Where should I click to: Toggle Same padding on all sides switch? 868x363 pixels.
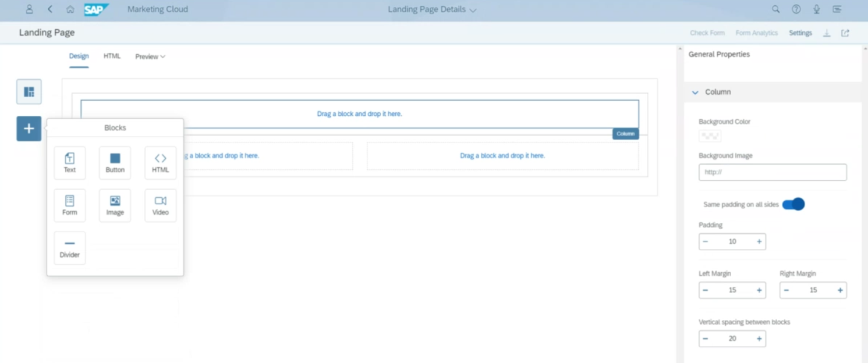[x=793, y=204]
